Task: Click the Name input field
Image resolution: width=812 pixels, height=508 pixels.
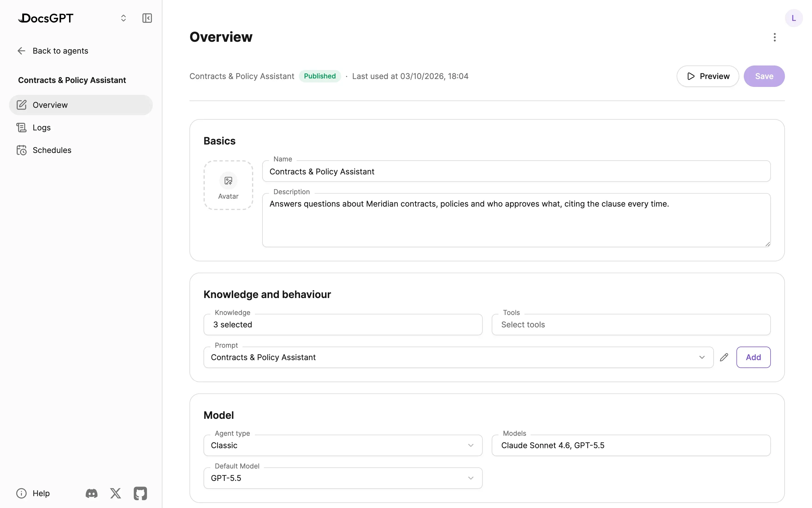Action: [516, 171]
